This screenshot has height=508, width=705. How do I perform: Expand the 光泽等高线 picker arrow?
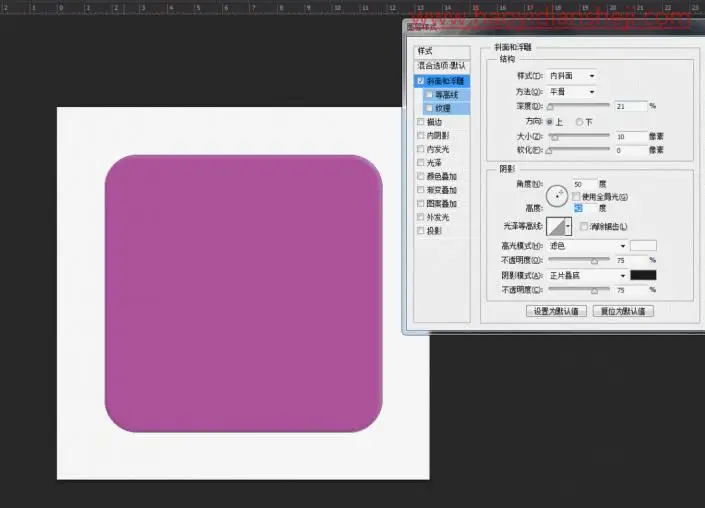click(568, 227)
